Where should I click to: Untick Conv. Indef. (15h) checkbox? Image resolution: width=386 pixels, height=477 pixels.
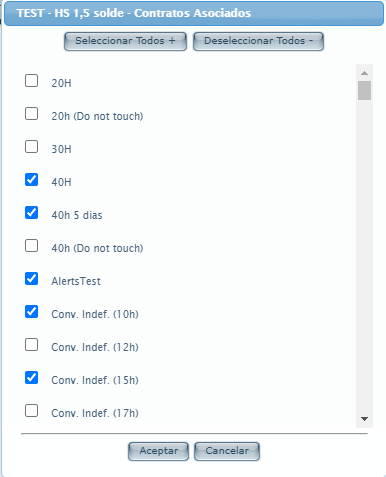pos(31,378)
